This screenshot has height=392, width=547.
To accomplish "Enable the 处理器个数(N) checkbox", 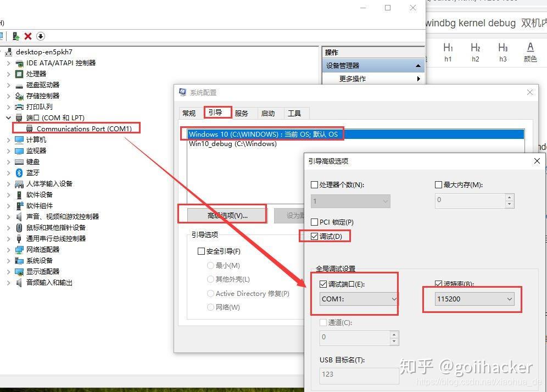I will click(314, 184).
